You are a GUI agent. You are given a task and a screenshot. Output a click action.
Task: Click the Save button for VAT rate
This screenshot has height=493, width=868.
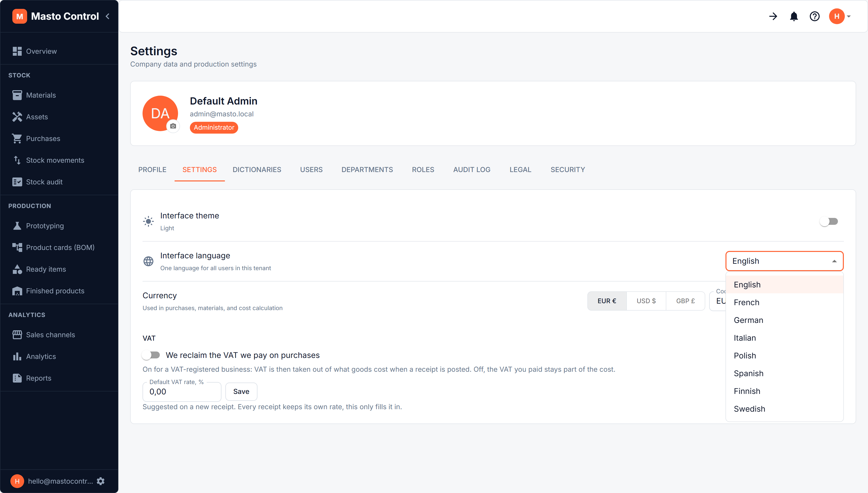[241, 391]
